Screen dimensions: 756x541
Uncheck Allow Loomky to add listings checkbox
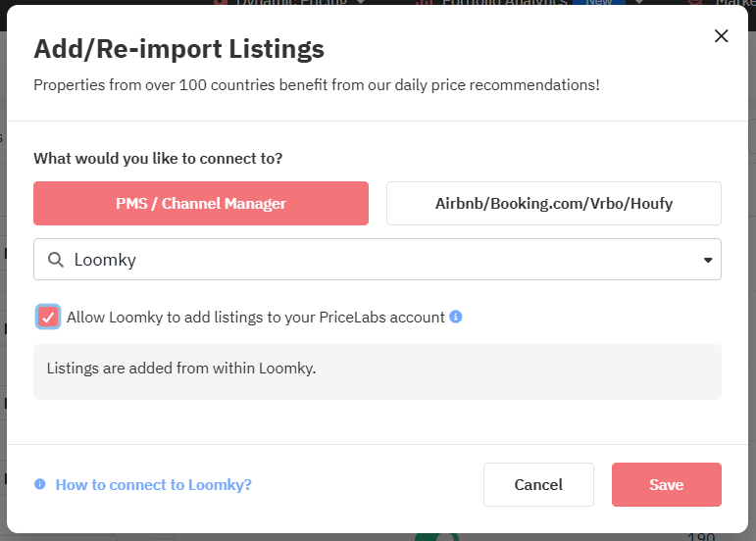(48, 317)
